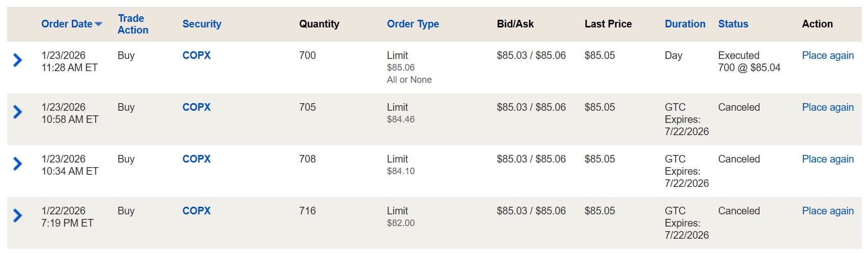Open COPX link in the 705-share order
The height and width of the screenshot is (255, 868).
tap(196, 107)
